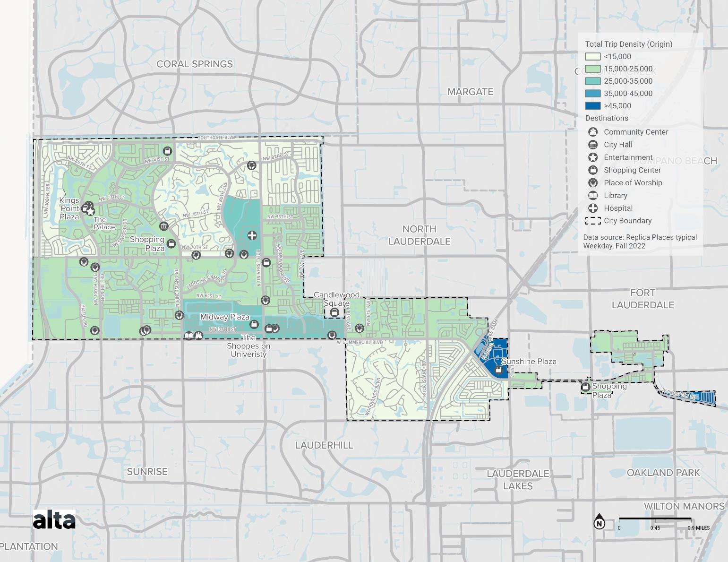Select the shopping marker on N University Dr

(x=266, y=262)
